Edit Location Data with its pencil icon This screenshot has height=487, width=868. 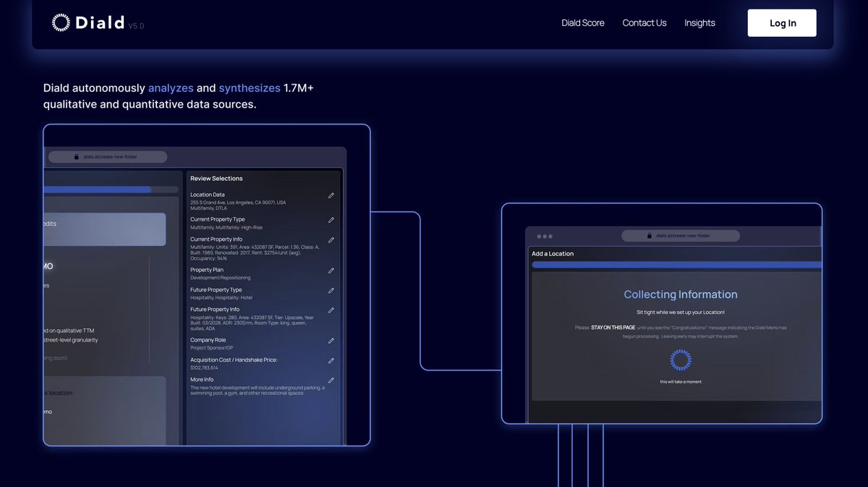tap(331, 195)
